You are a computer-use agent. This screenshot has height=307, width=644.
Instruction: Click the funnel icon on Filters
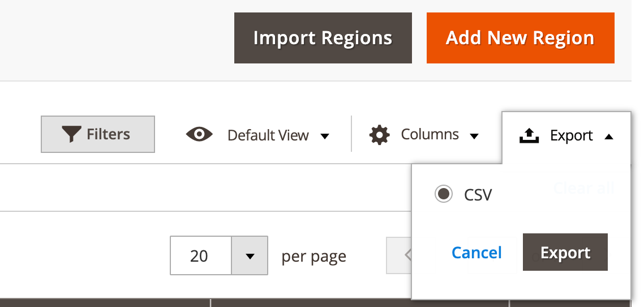point(71,134)
